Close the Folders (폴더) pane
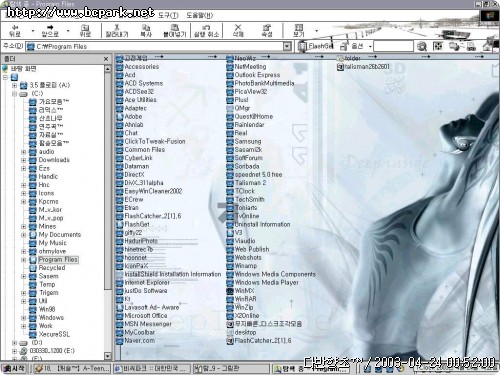This screenshot has height=375, width=500. (106, 59)
